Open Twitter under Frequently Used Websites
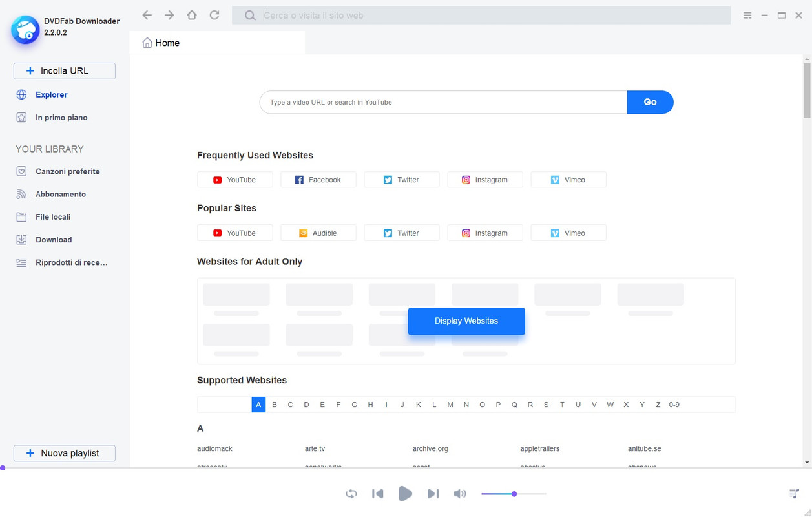Screen dimensions: 812x517 (402, 180)
